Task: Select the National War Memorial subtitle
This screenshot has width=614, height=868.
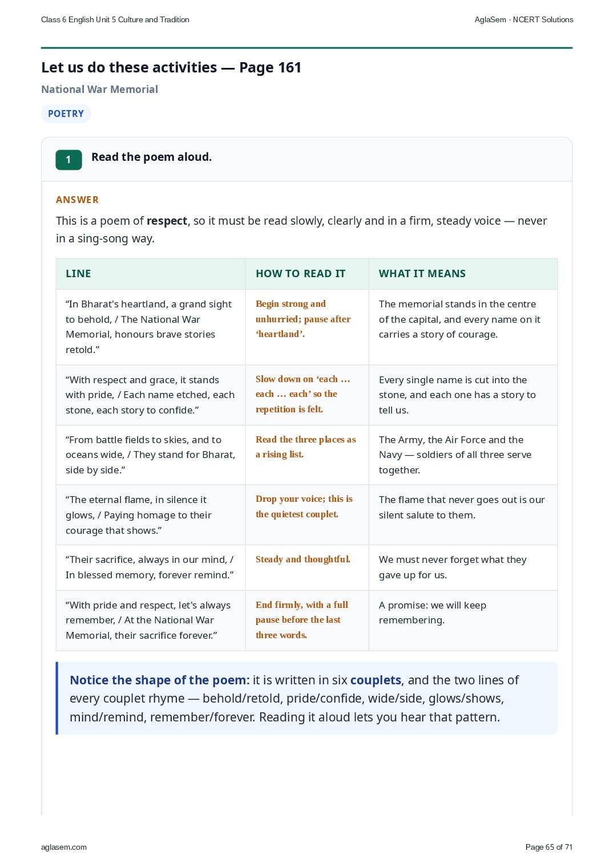Action: (x=99, y=89)
